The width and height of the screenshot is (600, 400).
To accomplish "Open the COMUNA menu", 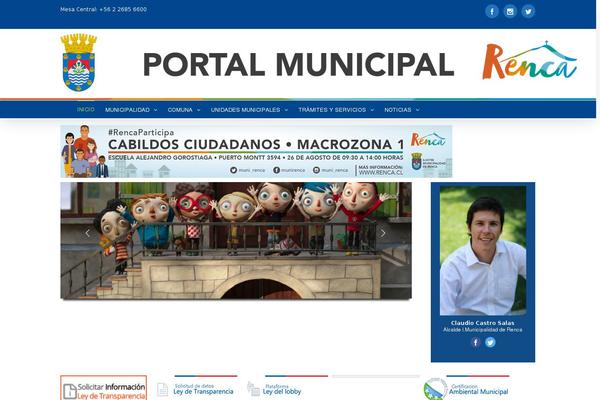I will point(180,110).
